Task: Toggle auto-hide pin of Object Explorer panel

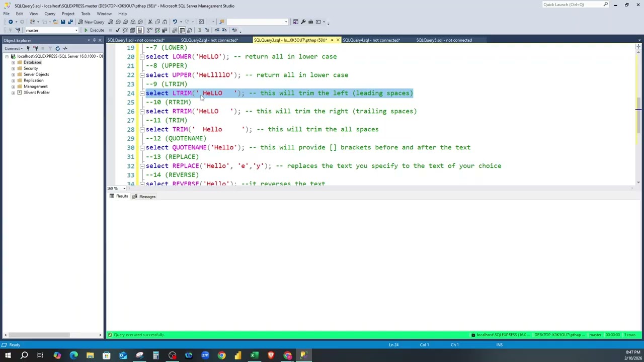Action: point(94,40)
